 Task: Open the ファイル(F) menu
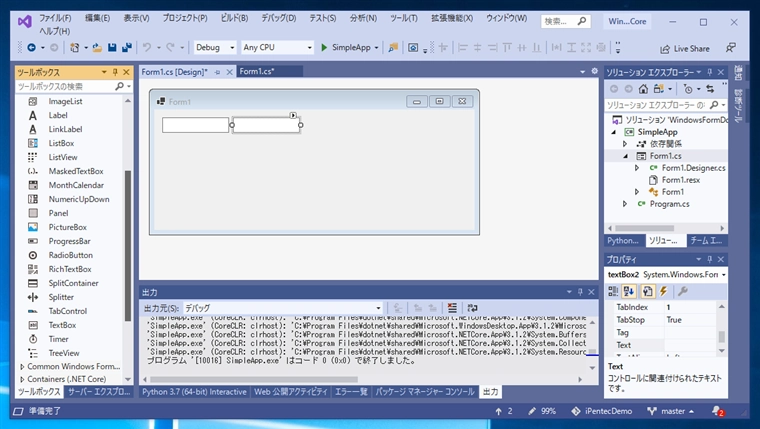click(x=55, y=18)
